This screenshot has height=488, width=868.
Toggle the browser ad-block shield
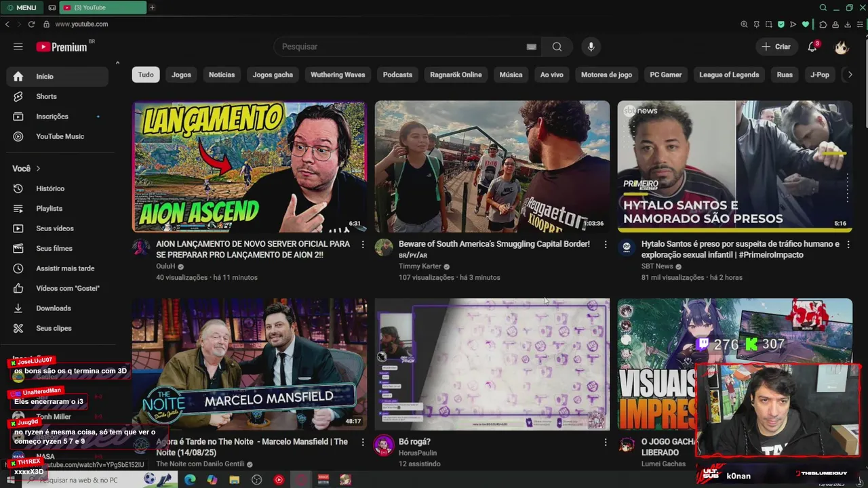tap(781, 24)
